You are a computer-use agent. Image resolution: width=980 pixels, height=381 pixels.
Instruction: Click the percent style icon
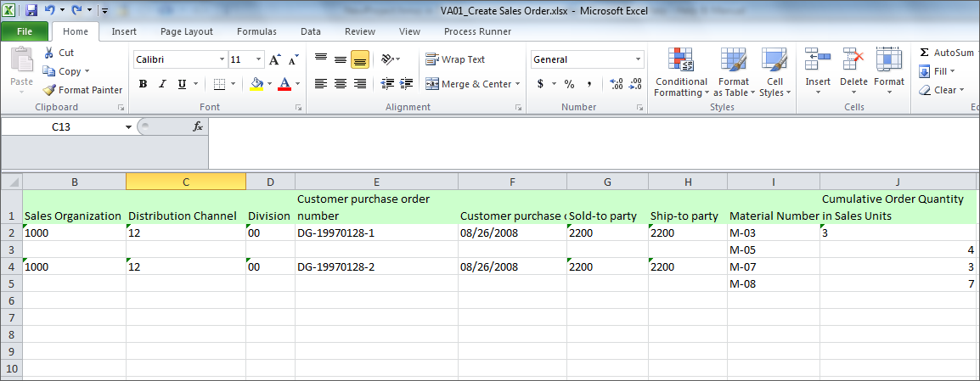pos(569,84)
